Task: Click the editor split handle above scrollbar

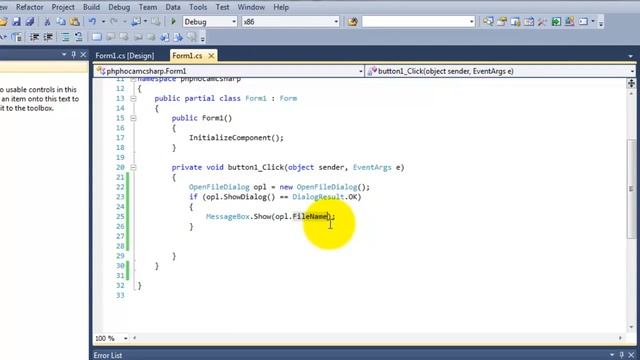Action: click(x=631, y=84)
